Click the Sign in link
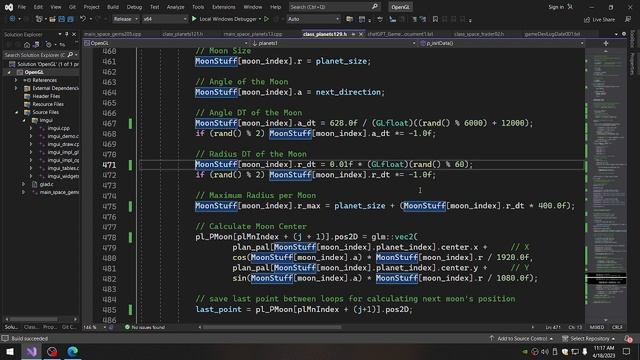Image resolution: width=640 pixels, height=360 pixels. tap(556, 7)
